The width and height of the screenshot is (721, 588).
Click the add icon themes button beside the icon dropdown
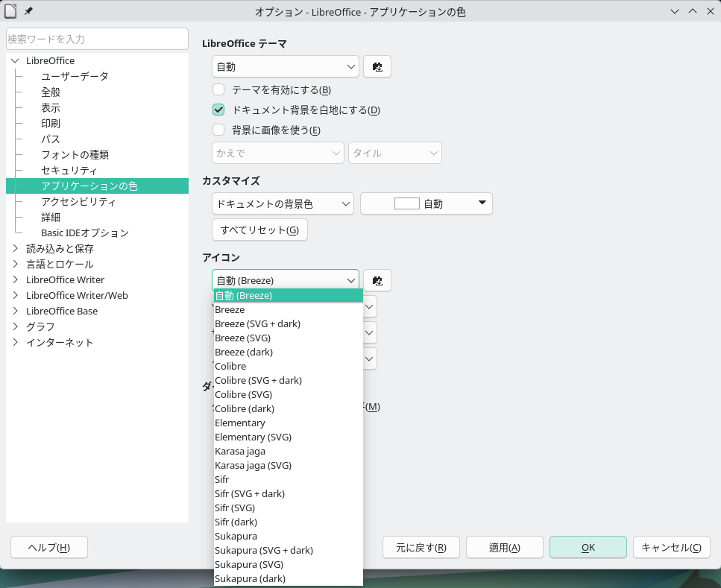[377, 281]
